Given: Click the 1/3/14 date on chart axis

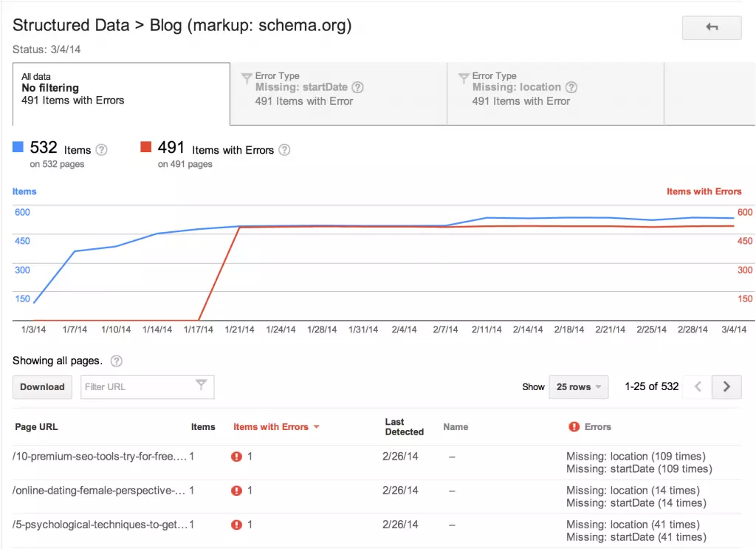Looking at the screenshot, I should tap(33, 330).
